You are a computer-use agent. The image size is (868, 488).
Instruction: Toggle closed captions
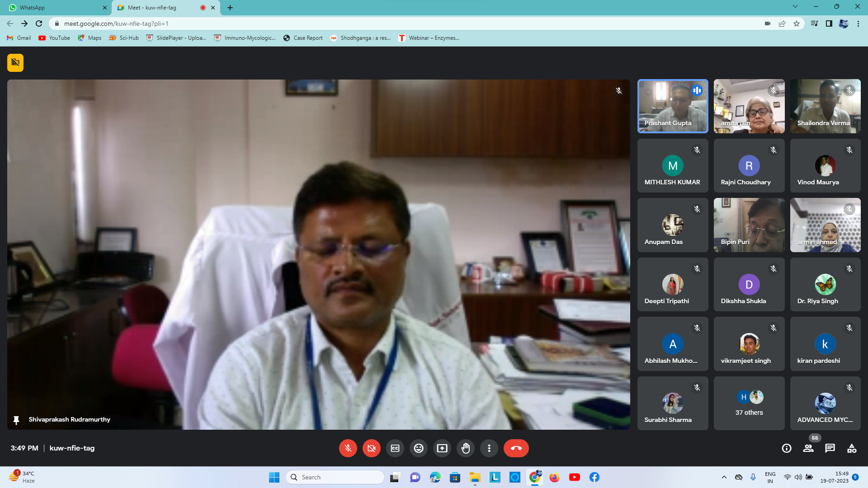(x=395, y=448)
